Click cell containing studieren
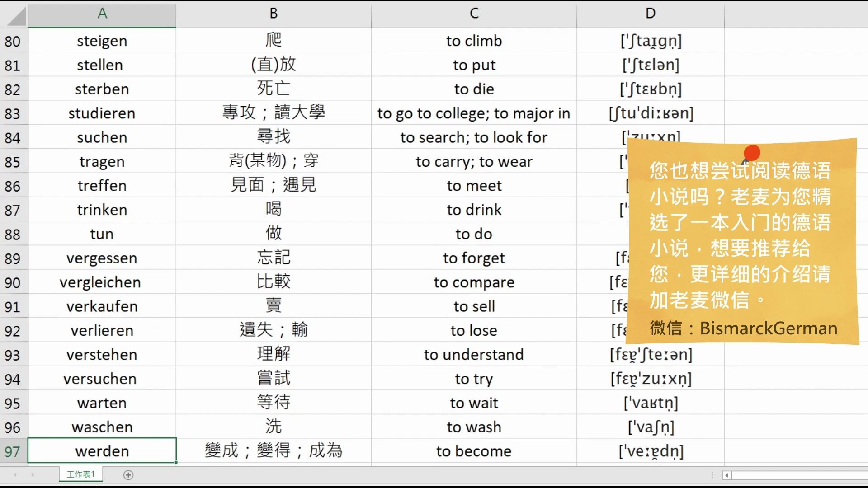Viewport: 868px width, 488px height. pos(102,113)
